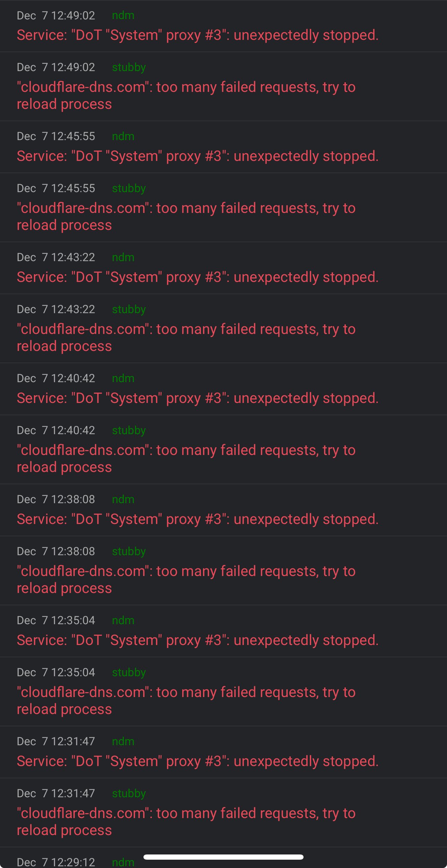Viewport: 447px width, 868px height.
Task: Tap the ndm tag at 12:49:02
Action: click(x=123, y=16)
